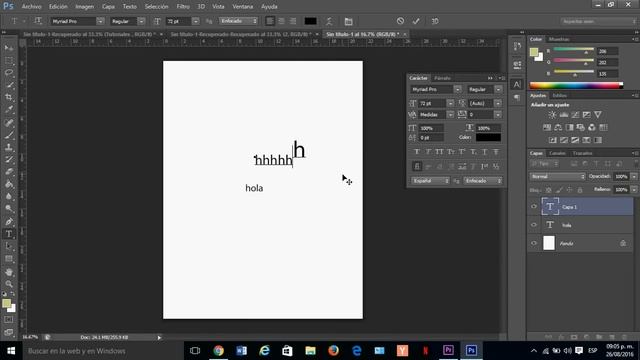Toggle Faux Italic in Character panel
The image size is (640, 360).
[x=428, y=152]
